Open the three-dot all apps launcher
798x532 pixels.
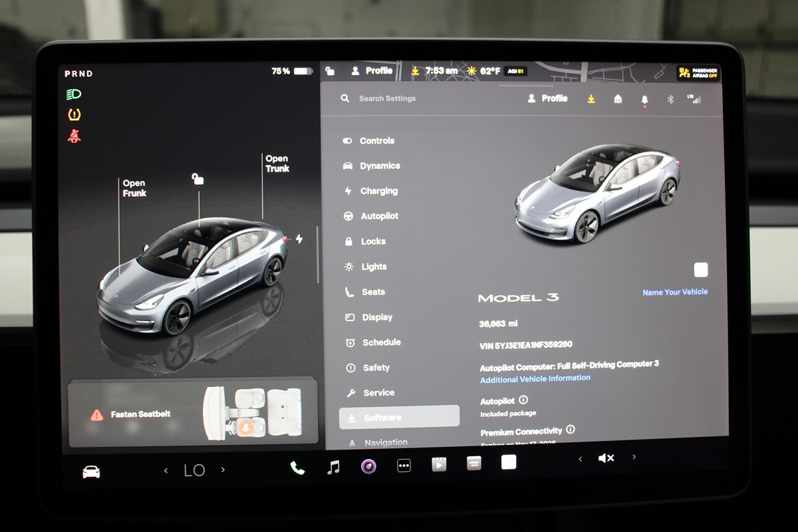click(x=404, y=465)
